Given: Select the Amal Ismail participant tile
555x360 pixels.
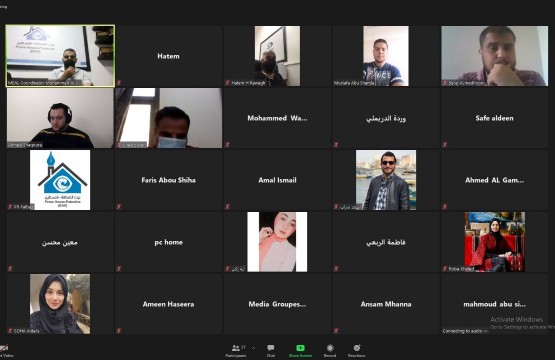Looking at the screenshot, I should (x=277, y=180).
